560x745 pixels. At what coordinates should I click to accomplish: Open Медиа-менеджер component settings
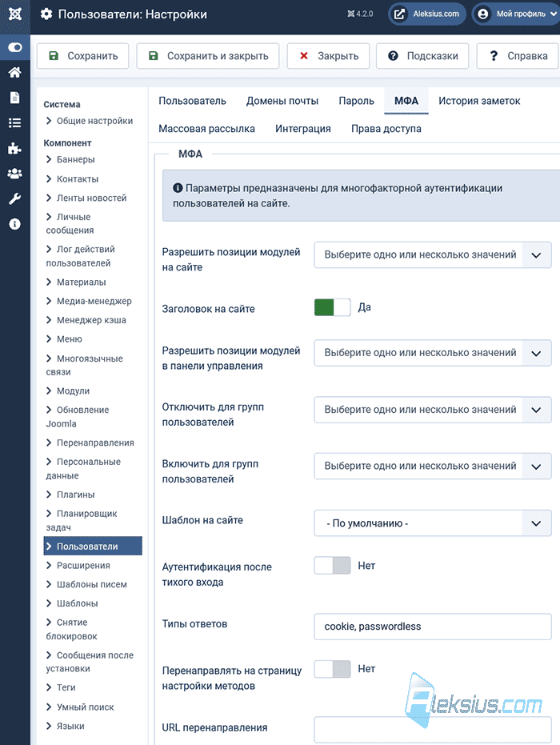point(89,301)
